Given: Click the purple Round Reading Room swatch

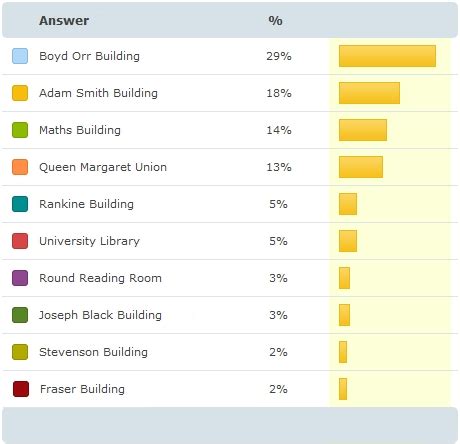Looking at the screenshot, I should pos(20,278).
